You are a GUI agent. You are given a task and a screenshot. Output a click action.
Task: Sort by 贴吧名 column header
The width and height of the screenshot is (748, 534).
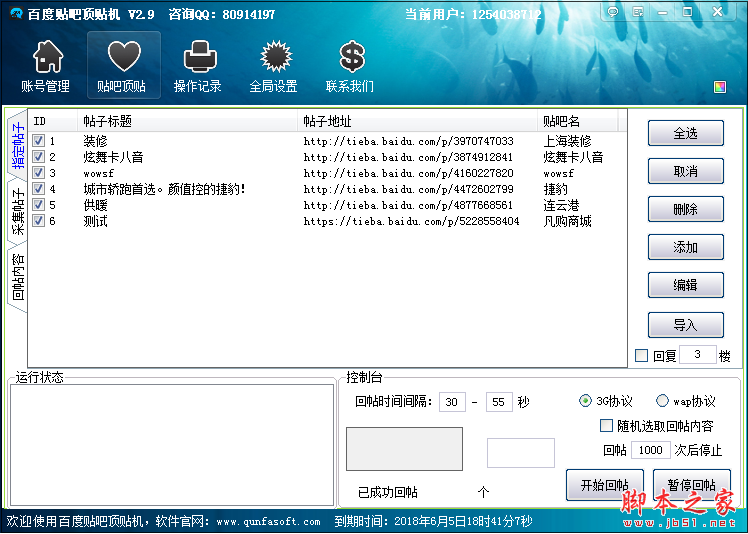coord(578,121)
